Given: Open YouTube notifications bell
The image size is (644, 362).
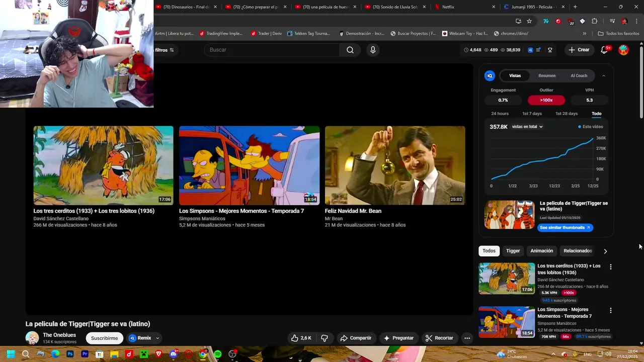Looking at the screenshot, I should coord(605,50).
